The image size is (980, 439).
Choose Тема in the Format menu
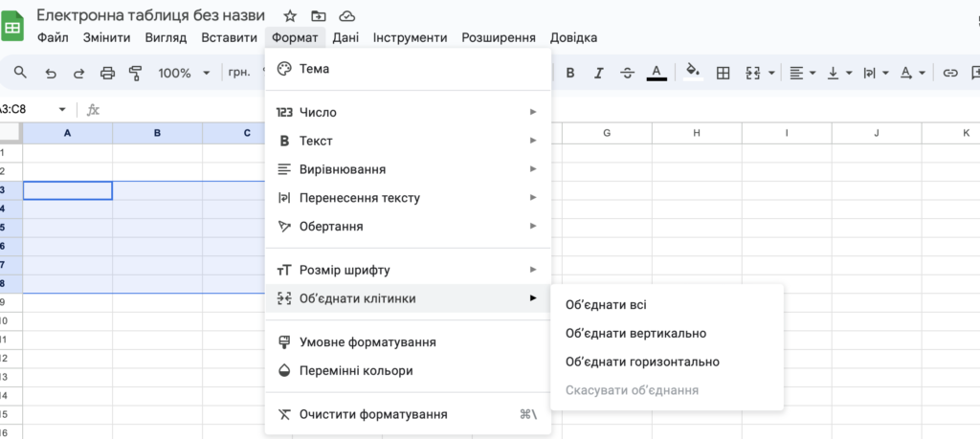point(408,69)
